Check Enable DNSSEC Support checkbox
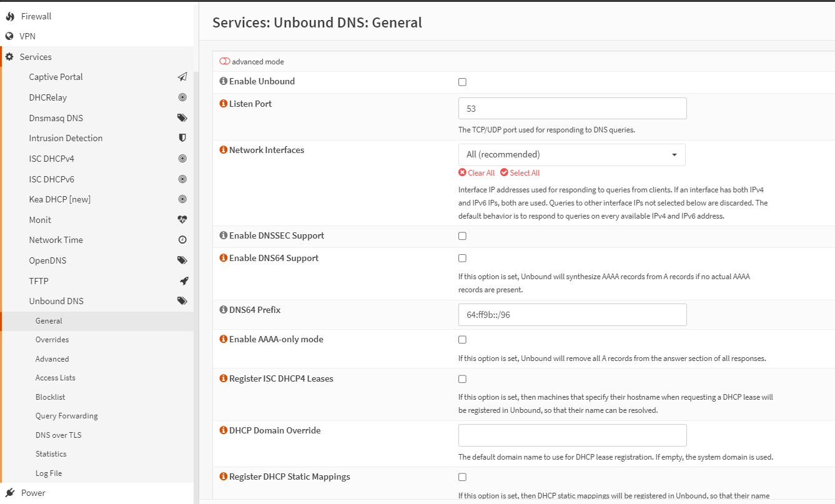835x504 pixels. point(462,236)
